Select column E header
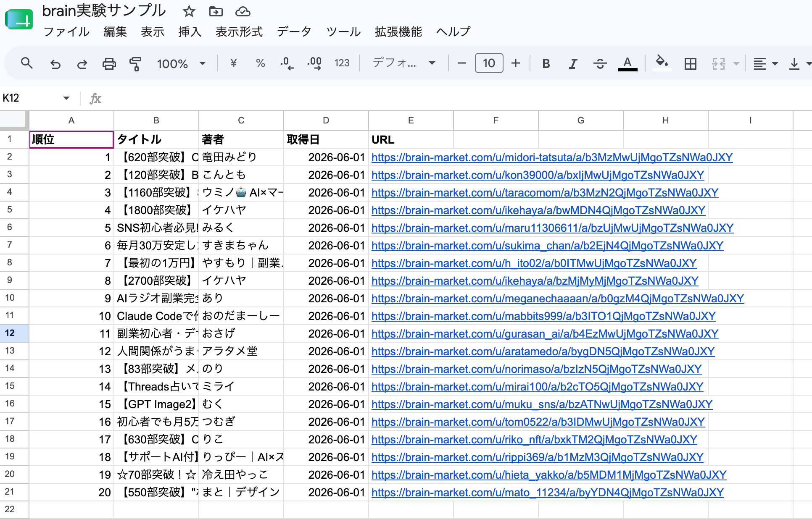 [x=411, y=121]
